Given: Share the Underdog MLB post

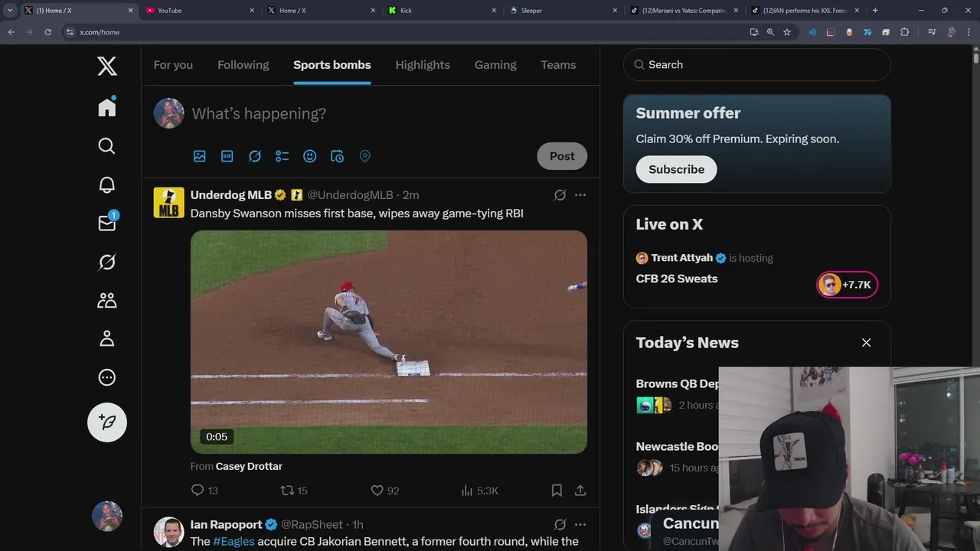Looking at the screenshot, I should point(580,491).
